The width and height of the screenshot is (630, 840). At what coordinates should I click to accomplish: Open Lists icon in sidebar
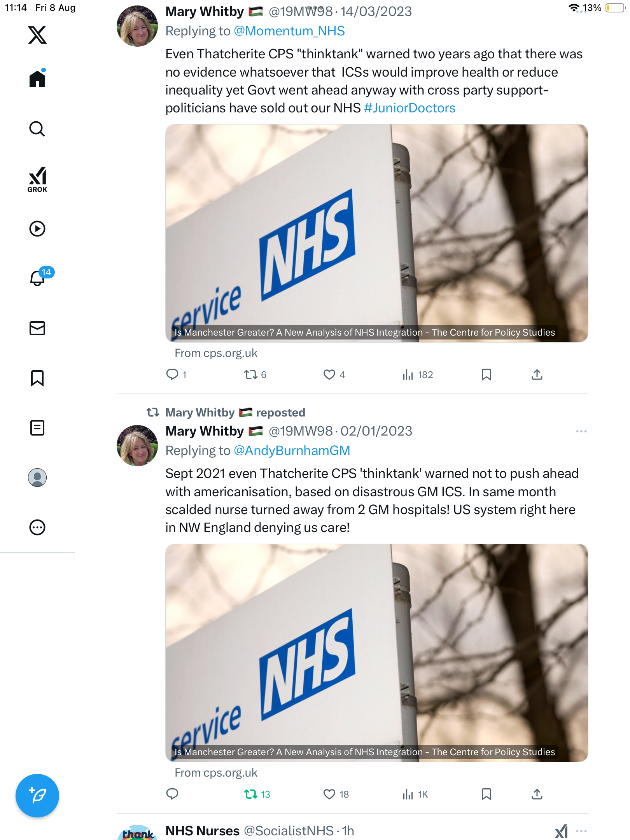click(x=37, y=428)
